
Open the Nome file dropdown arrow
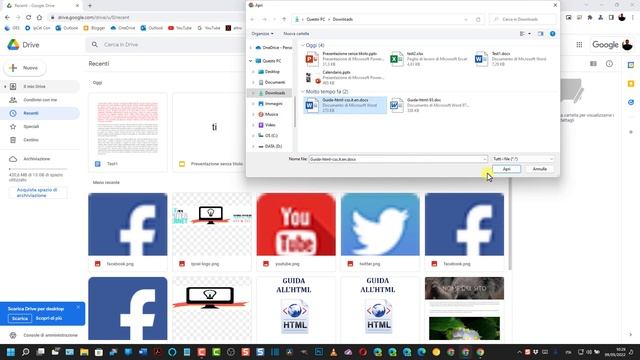click(x=484, y=159)
